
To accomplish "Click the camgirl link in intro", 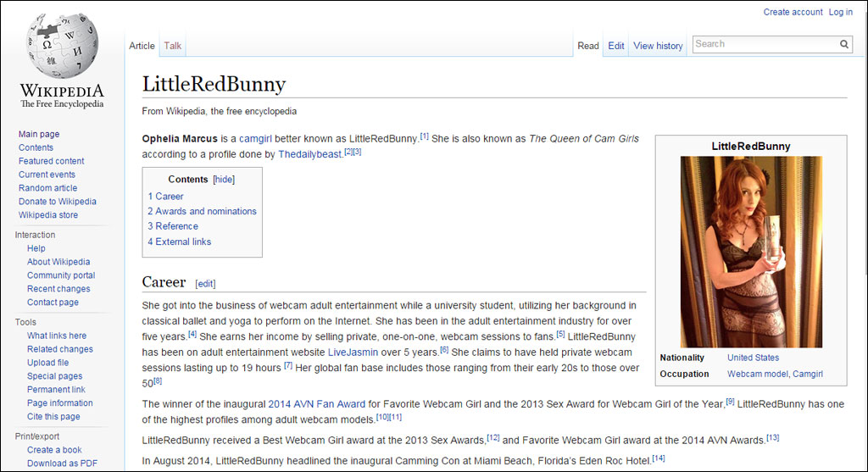I will [x=255, y=138].
